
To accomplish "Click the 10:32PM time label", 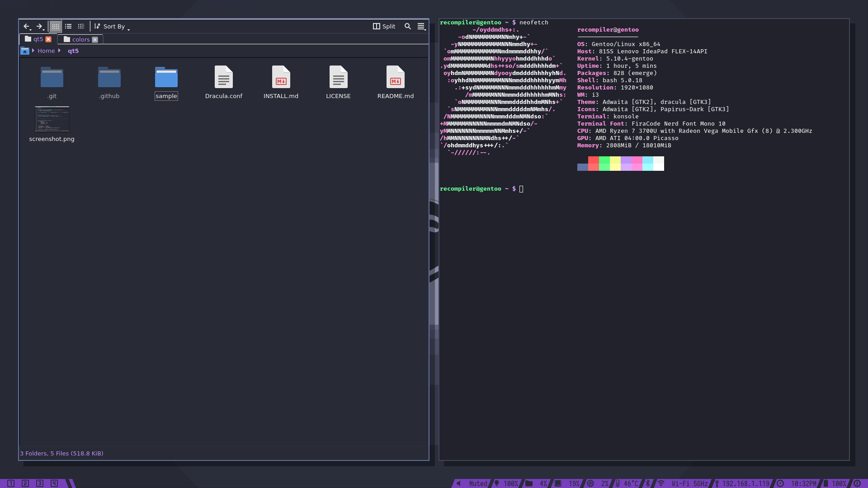I will (804, 483).
